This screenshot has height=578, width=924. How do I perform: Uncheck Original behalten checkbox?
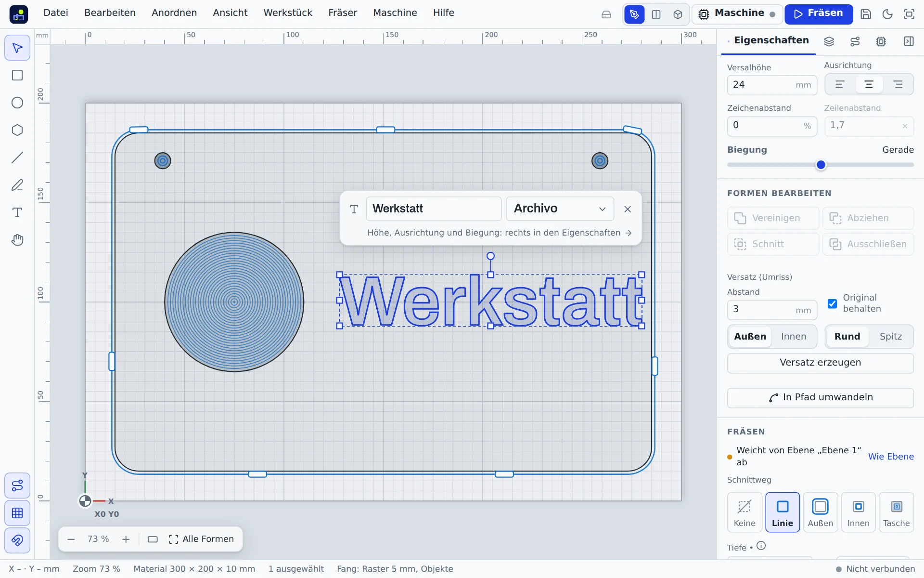click(x=832, y=303)
